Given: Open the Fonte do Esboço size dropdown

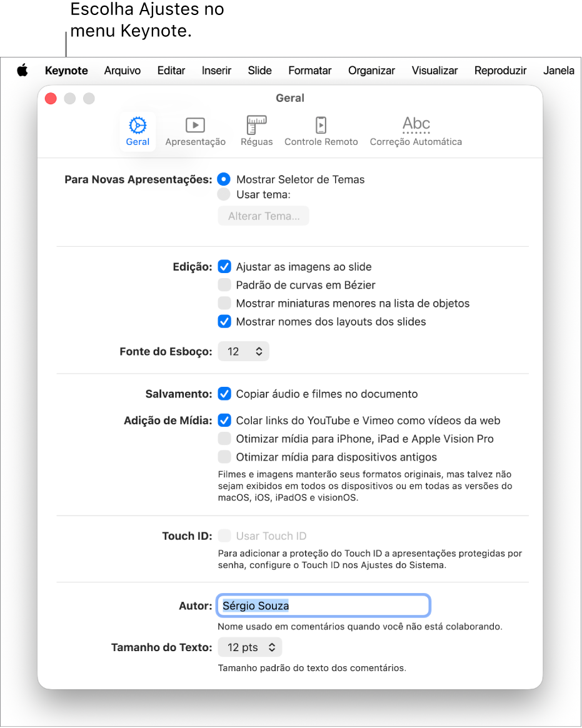Looking at the screenshot, I should 243,351.
